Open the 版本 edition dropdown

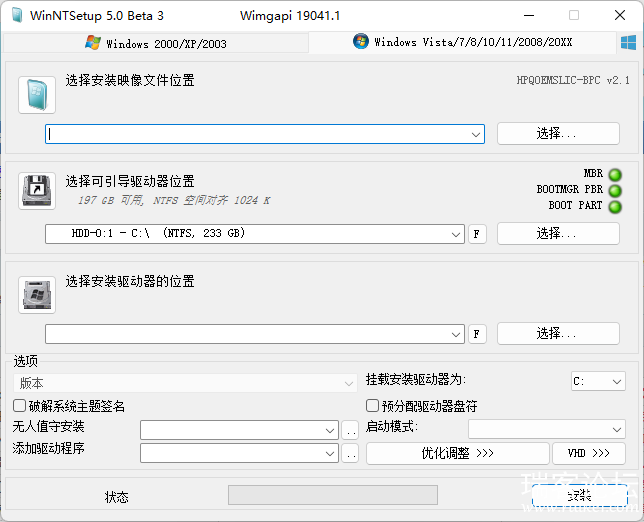pos(185,383)
